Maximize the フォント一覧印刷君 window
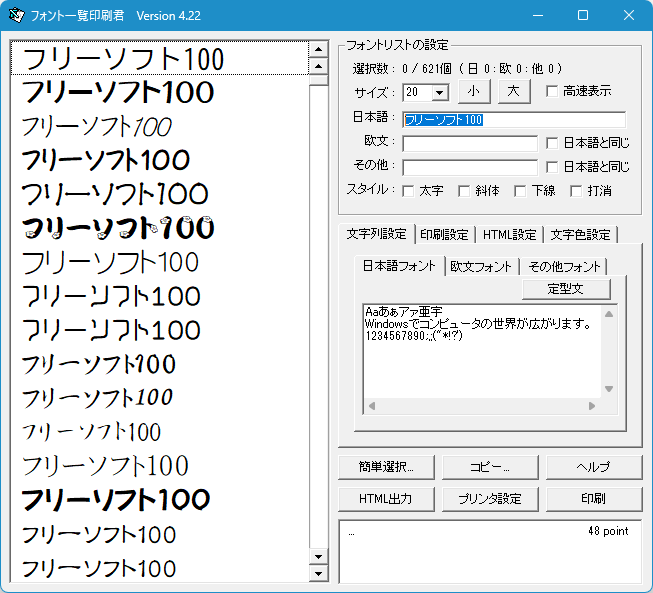653x593 pixels. click(x=583, y=15)
